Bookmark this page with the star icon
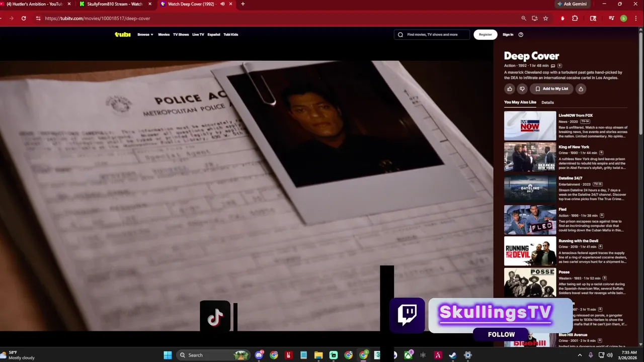 pyautogui.click(x=546, y=18)
